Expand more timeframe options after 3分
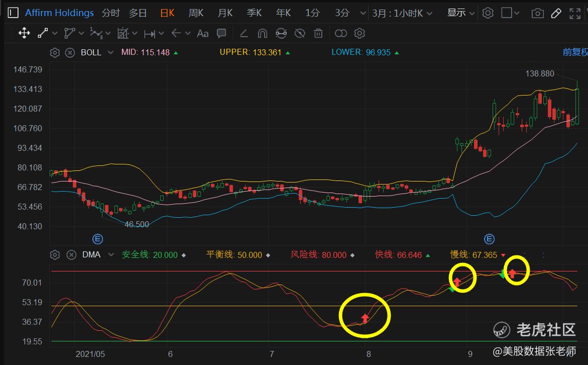 [x=363, y=13]
